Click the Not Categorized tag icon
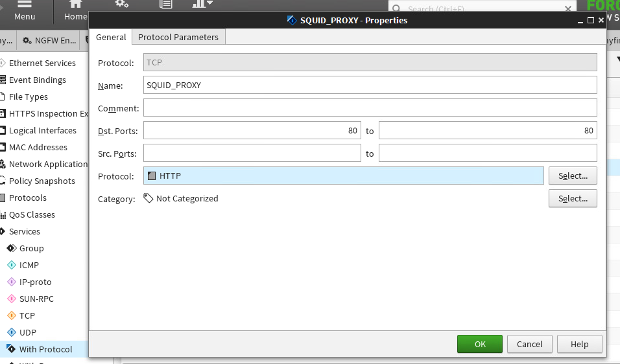 [x=148, y=198]
